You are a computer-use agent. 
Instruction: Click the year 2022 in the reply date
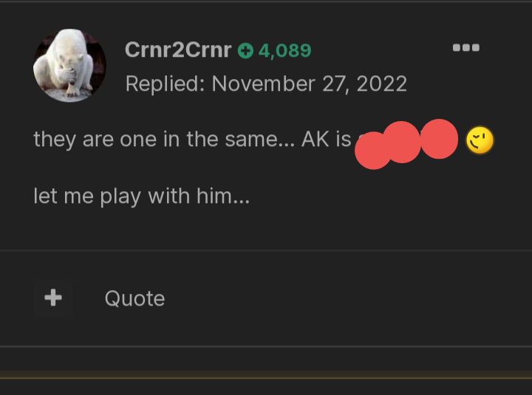(382, 83)
